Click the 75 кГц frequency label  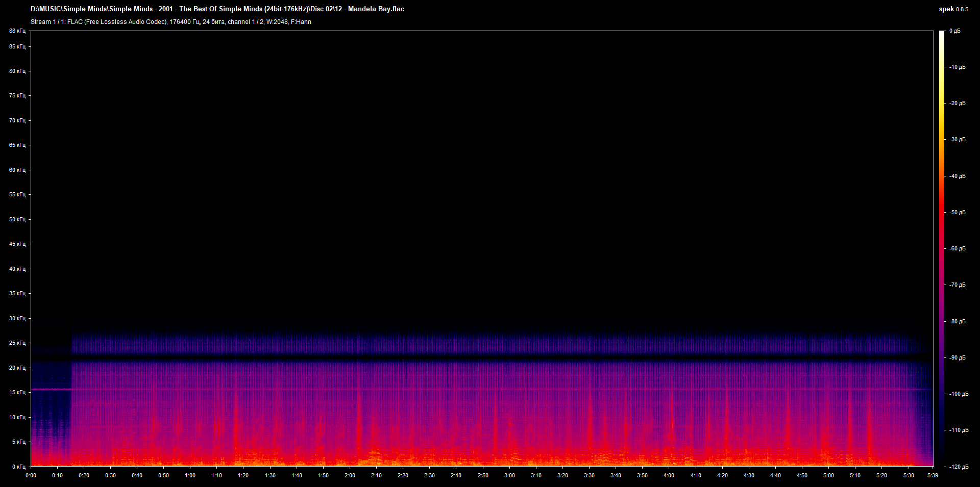(17, 95)
